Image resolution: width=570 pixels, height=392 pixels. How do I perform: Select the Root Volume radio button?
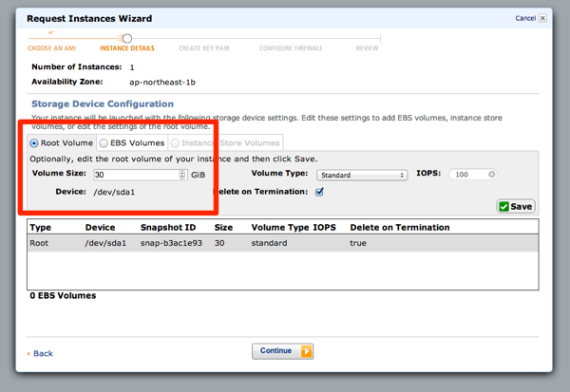pyautogui.click(x=34, y=143)
